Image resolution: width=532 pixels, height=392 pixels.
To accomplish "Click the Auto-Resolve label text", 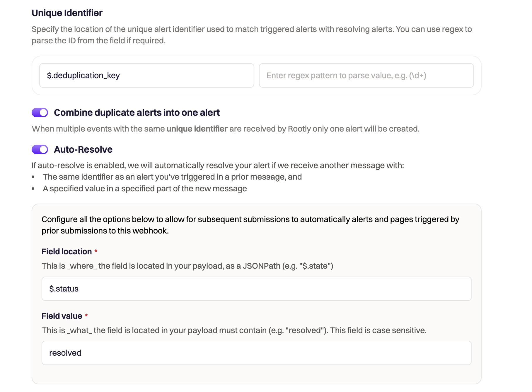I will (83, 149).
